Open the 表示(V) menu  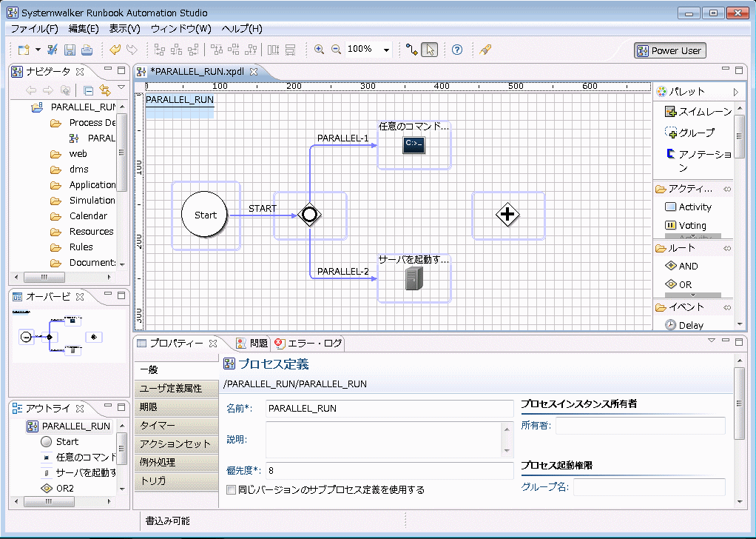click(124, 28)
